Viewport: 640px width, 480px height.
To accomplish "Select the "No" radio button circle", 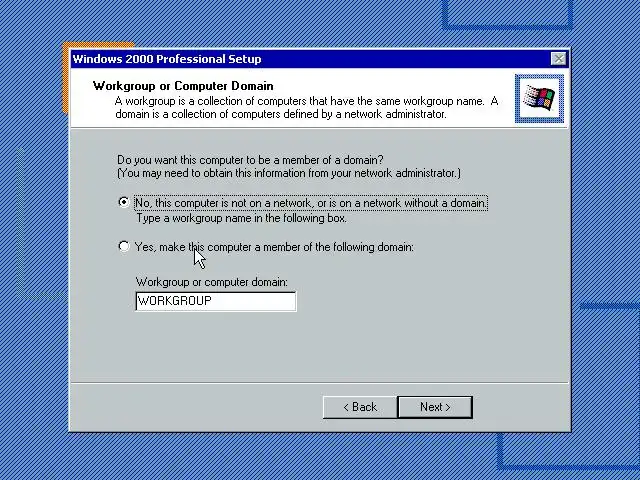I will [124, 202].
